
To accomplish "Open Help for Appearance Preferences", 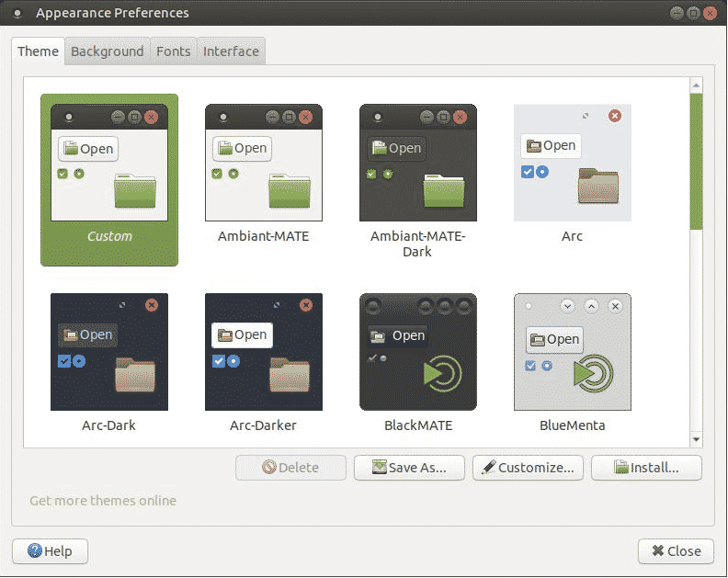I will point(51,551).
